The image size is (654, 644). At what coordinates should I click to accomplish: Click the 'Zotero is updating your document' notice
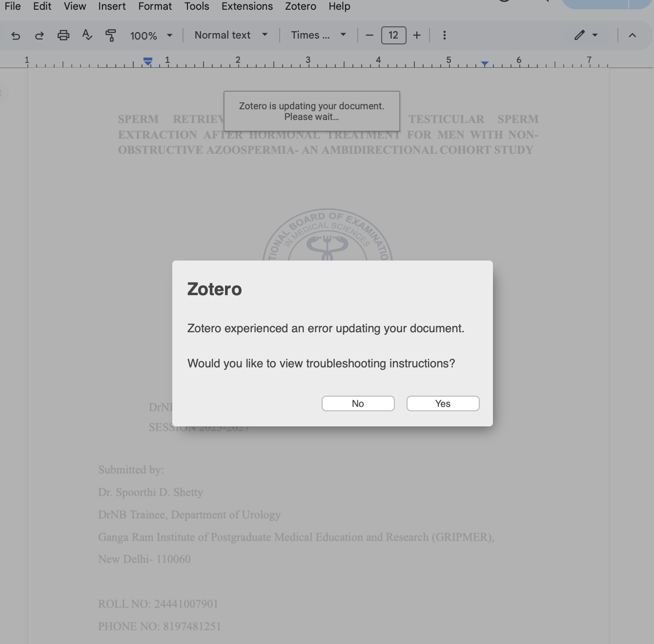312,111
